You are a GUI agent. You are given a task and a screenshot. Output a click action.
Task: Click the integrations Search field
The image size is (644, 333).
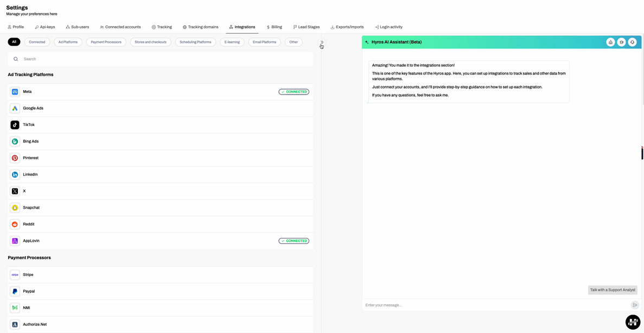(x=163, y=59)
